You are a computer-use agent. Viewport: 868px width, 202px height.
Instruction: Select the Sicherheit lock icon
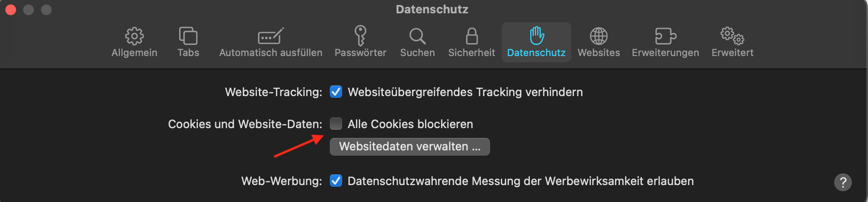click(471, 36)
